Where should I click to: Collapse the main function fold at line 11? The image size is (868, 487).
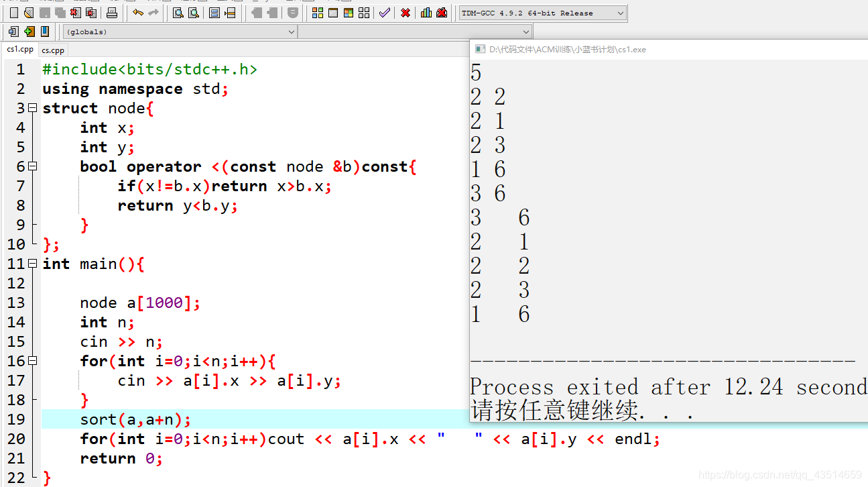(32, 264)
